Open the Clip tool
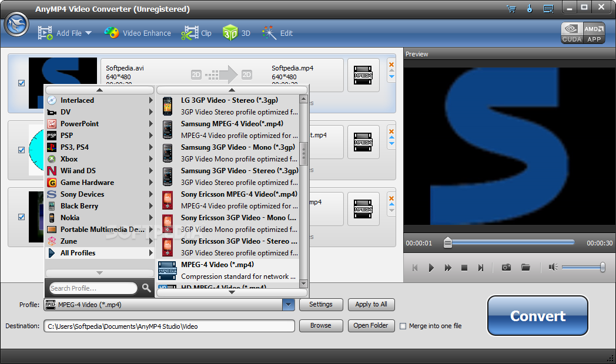The height and width of the screenshot is (364, 616). [196, 33]
